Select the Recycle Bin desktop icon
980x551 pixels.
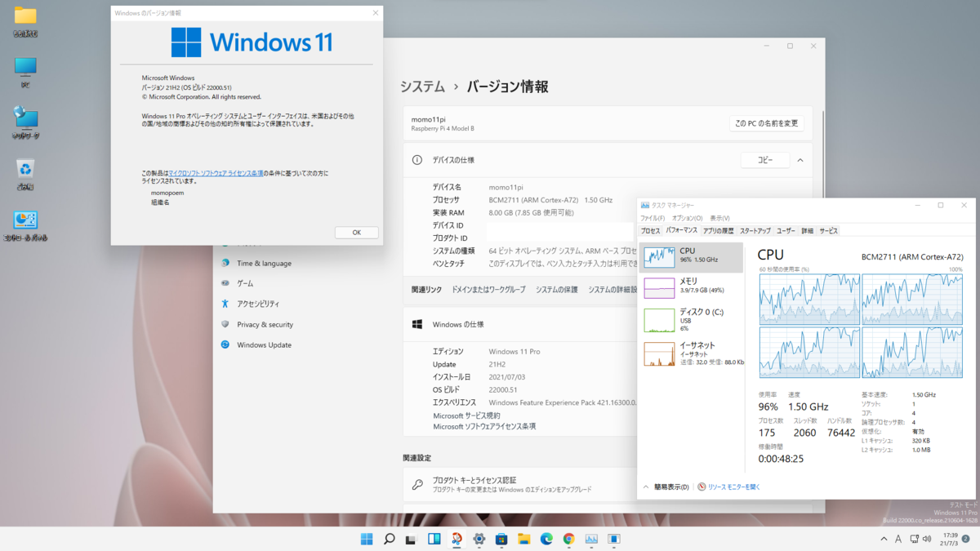click(x=25, y=174)
